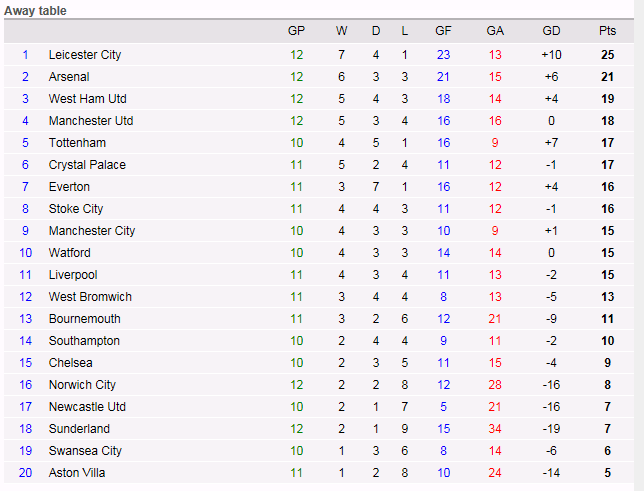
Task: Select the Everton row name
Action: pos(69,187)
